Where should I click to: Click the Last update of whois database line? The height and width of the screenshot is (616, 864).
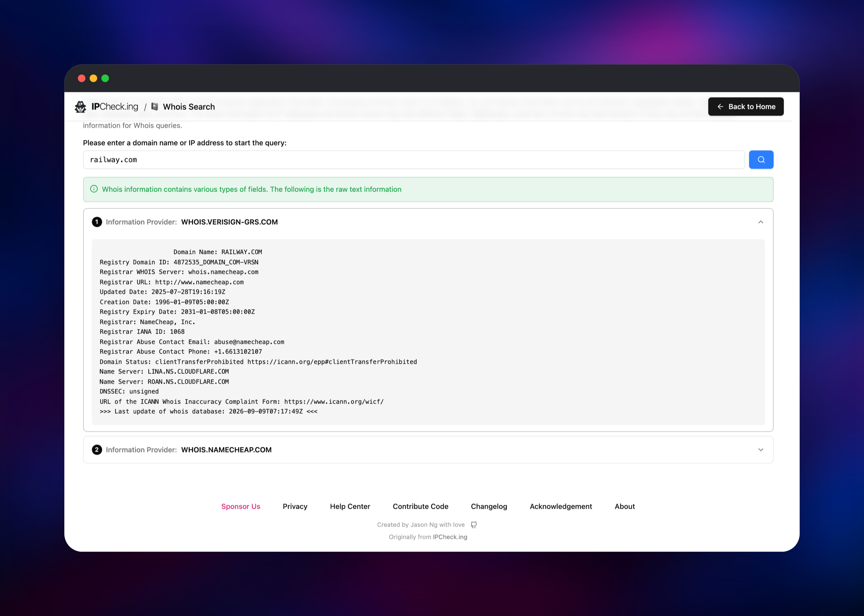(x=208, y=412)
